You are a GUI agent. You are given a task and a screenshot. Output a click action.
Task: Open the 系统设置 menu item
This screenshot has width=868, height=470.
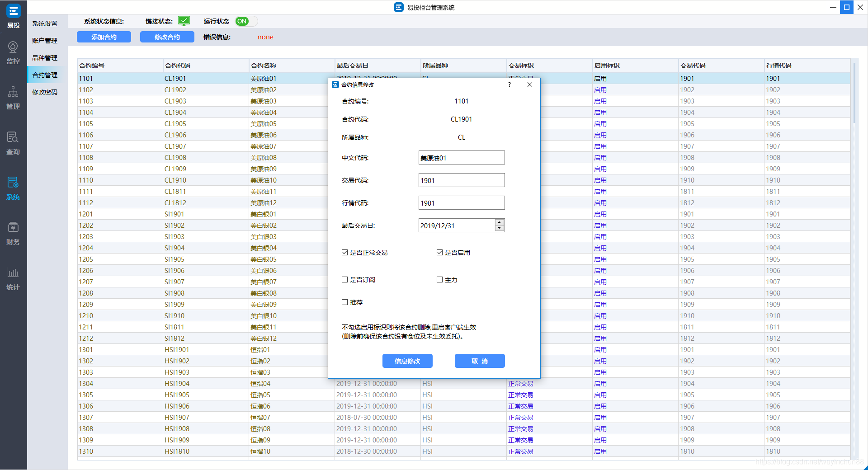[45, 23]
